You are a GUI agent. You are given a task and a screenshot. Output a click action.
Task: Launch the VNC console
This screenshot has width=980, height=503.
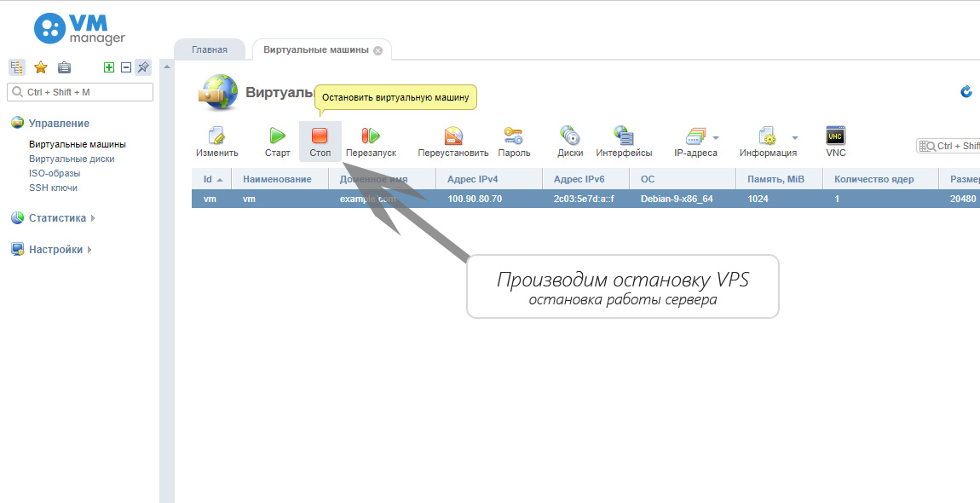click(x=836, y=142)
